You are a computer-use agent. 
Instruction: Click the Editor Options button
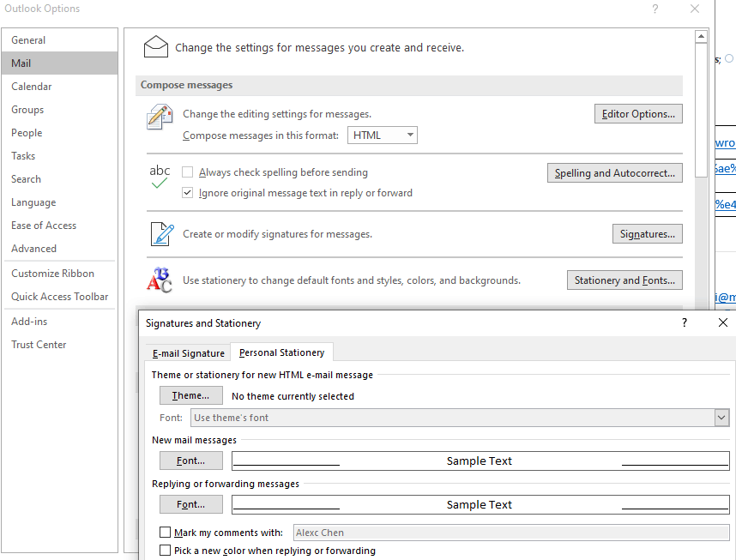click(638, 114)
